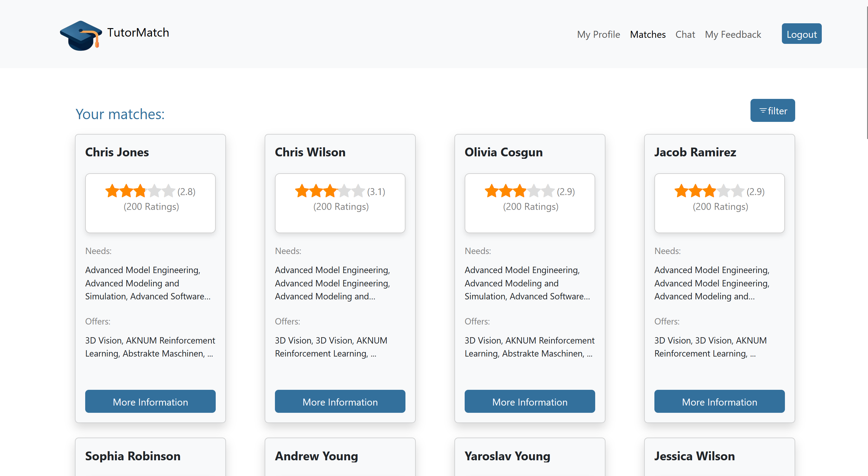
Task: Click Olivia Cosgun's star rating
Action: [x=520, y=191]
